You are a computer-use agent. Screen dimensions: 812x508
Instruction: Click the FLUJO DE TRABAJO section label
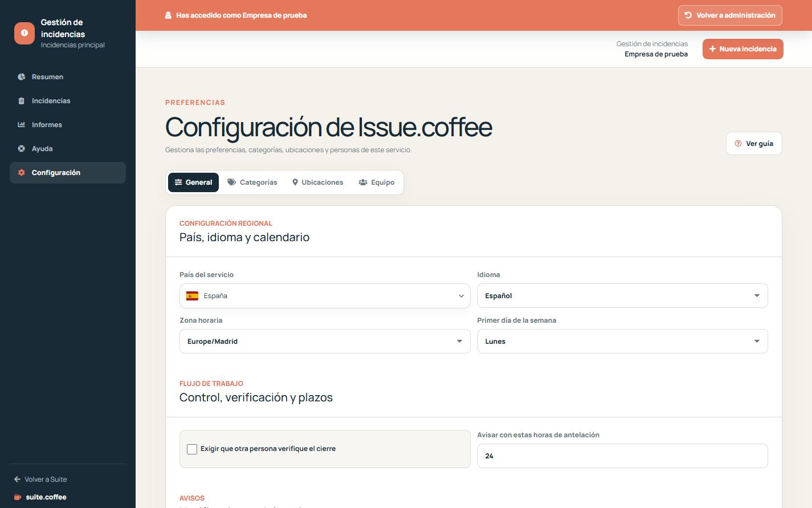[211, 384]
